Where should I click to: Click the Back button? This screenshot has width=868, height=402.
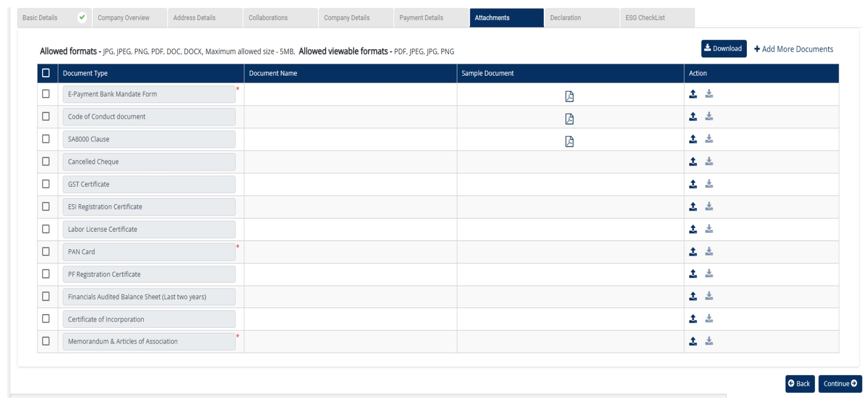point(800,384)
